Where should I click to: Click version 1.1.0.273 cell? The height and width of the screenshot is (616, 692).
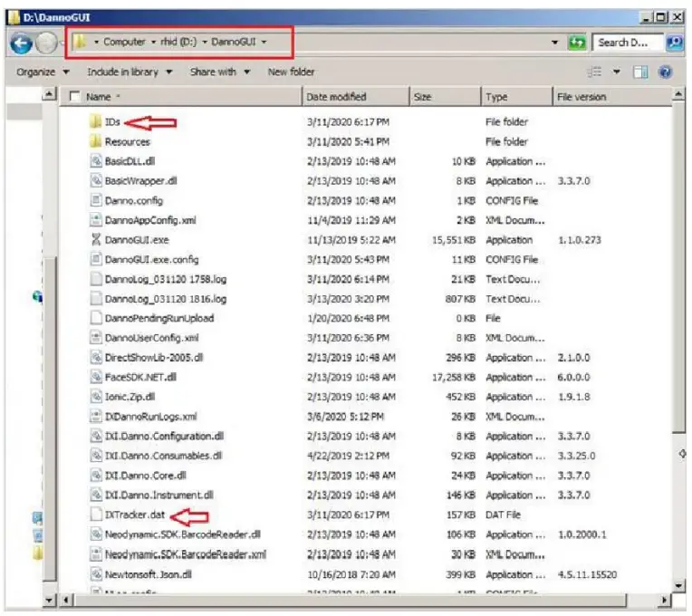coord(580,239)
